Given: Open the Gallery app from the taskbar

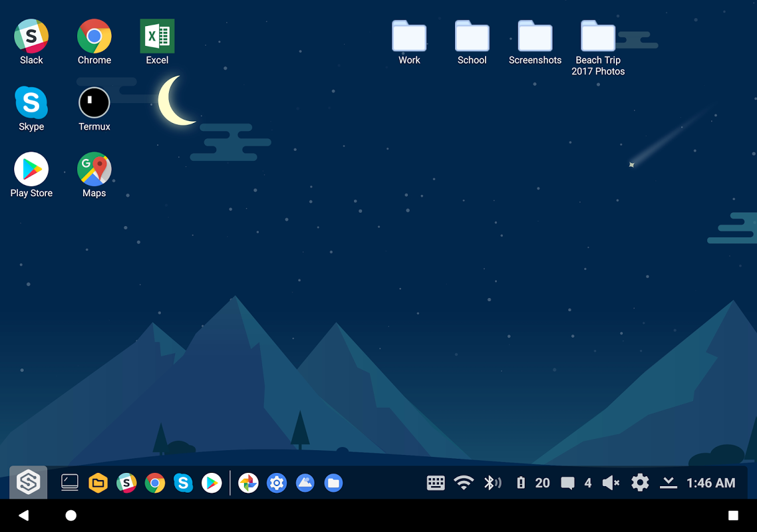Looking at the screenshot, I should click(x=305, y=483).
